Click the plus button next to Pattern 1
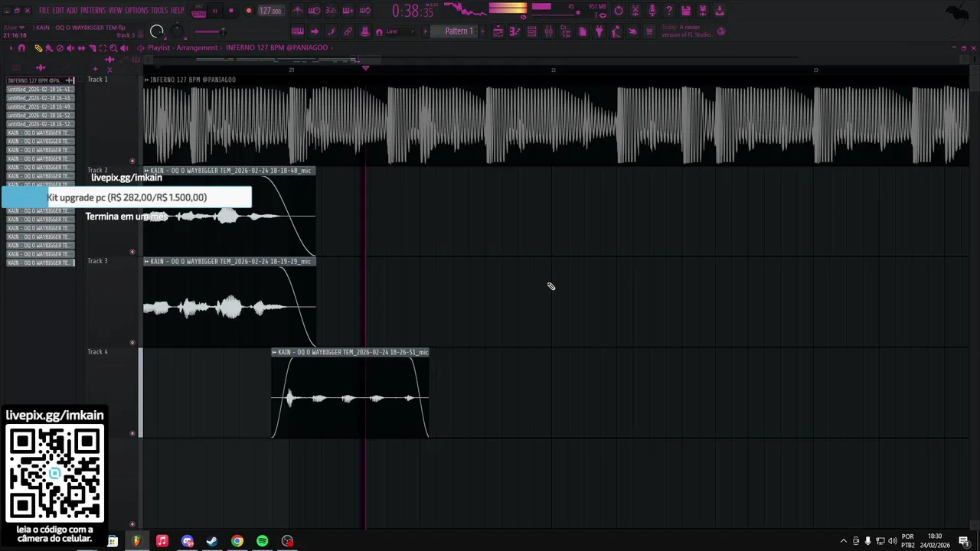980x551 pixels. (x=482, y=31)
